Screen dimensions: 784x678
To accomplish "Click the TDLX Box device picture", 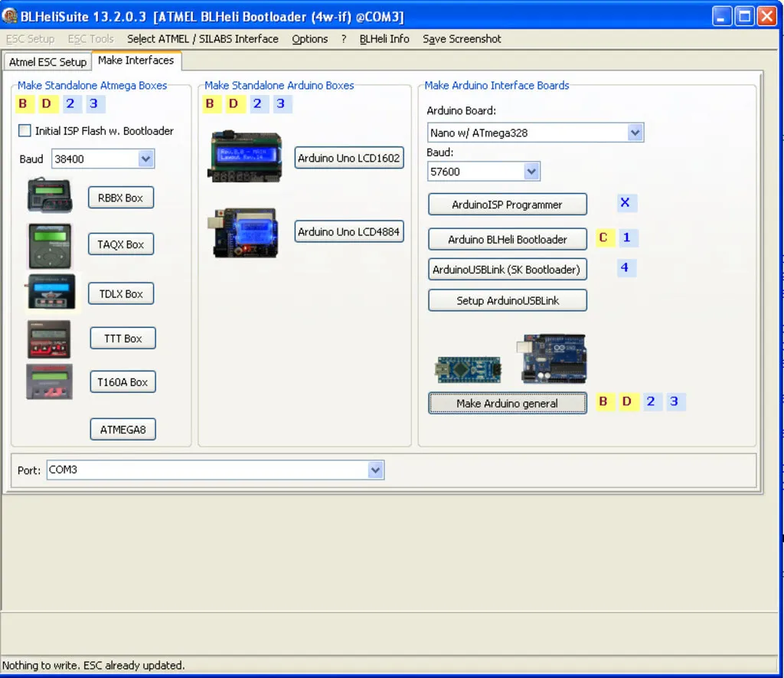I will point(51,293).
